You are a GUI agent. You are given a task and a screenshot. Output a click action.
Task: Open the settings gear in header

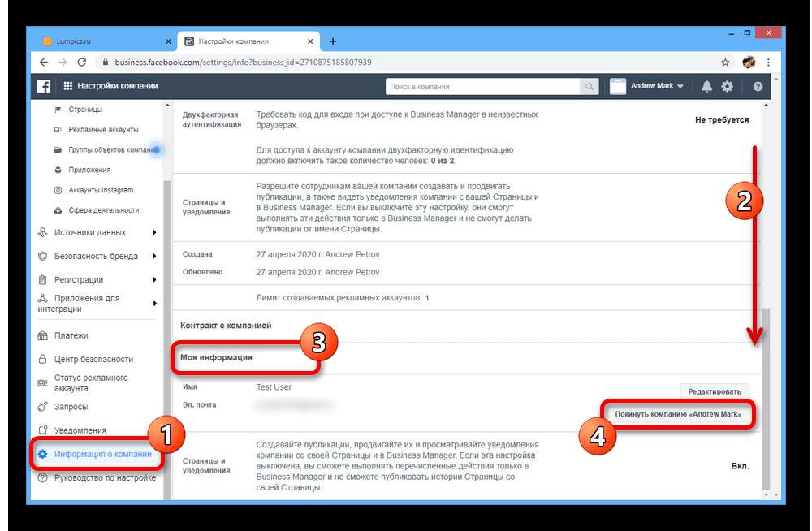[727, 86]
